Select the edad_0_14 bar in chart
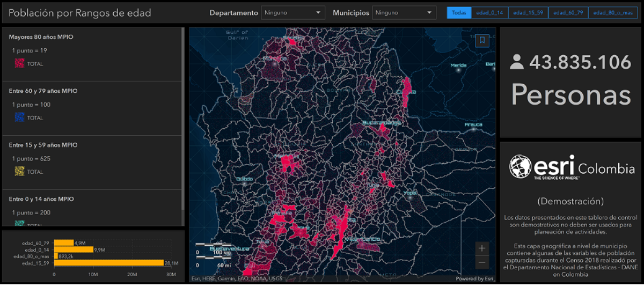The image size is (644, 287). [x=73, y=249]
